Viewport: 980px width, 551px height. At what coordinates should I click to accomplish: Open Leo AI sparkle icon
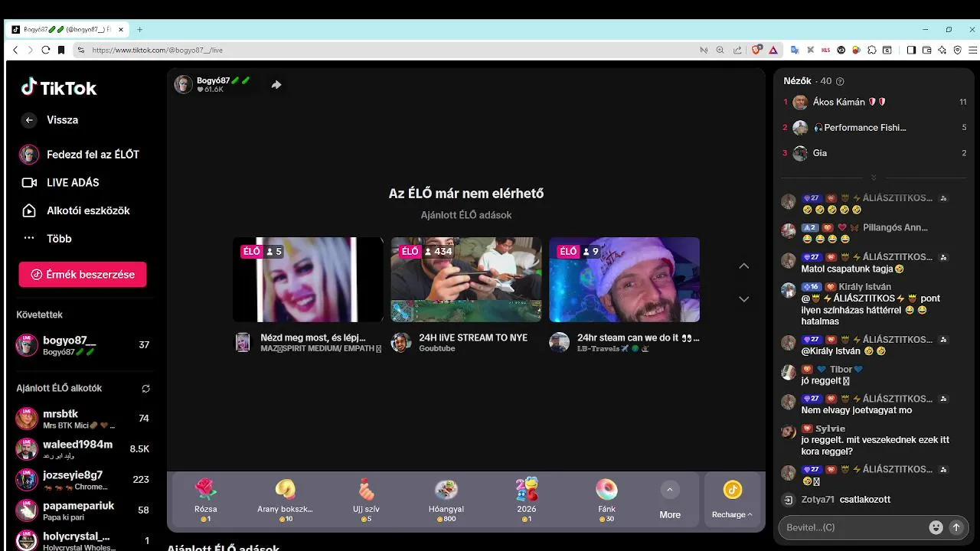(x=942, y=50)
